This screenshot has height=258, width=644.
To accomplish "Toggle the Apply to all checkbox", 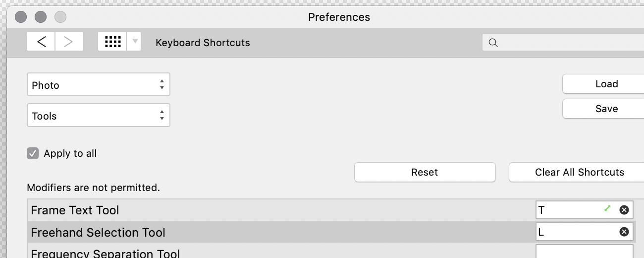I will tap(33, 153).
